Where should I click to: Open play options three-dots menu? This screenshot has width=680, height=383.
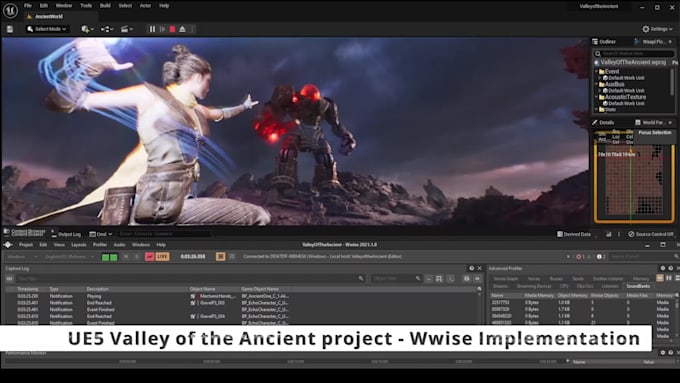point(192,29)
